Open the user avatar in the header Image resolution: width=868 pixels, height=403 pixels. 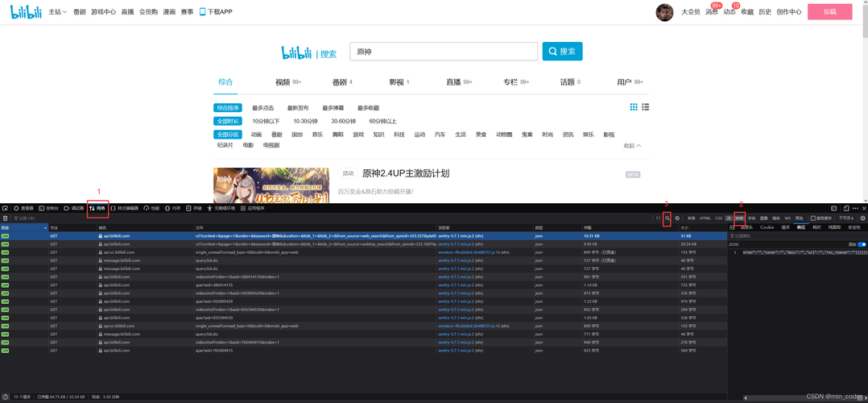(664, 12)
